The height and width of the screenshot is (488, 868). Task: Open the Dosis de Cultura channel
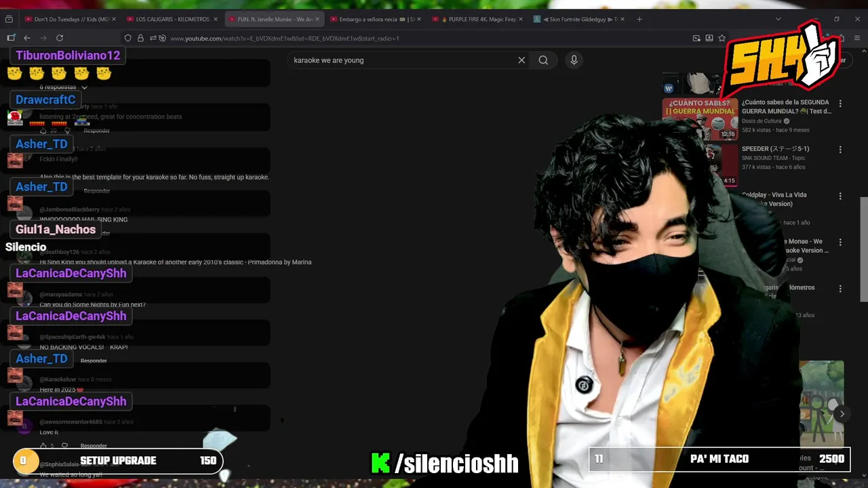pyautogui.click(x=762, y=121)
